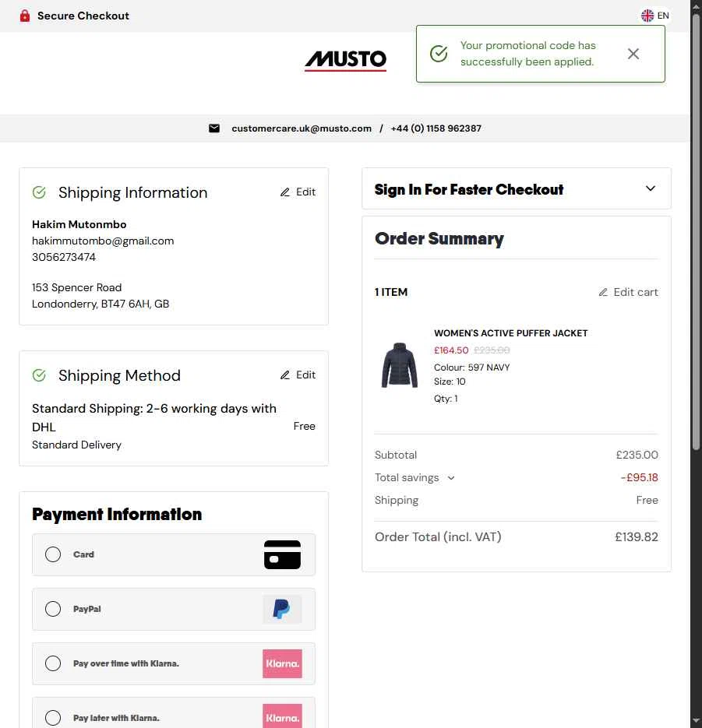The height and width of the screenshot is (728, 702).
Task: Click Women's Active Puffer Jacket product title
Action: pos(510,333)
